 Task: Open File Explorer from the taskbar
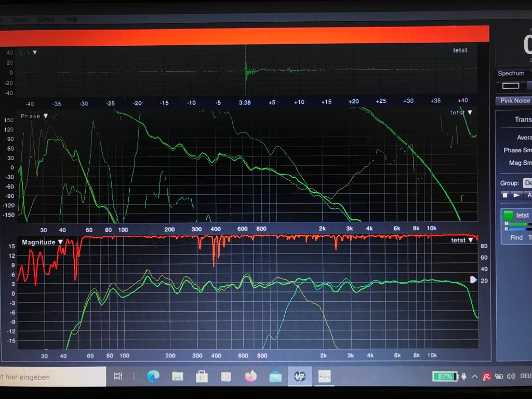pyautogui.click(x=178, y=377)
